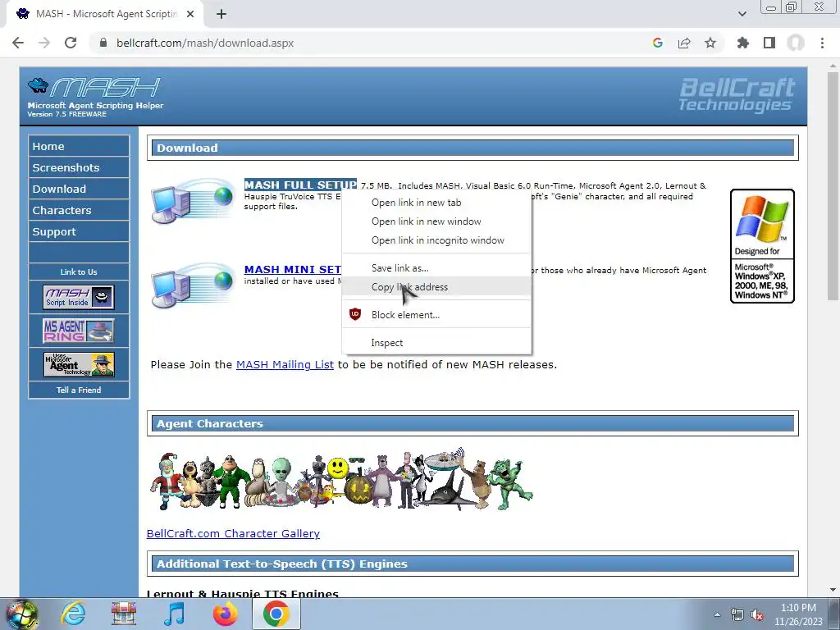
Task: Open the Extensions puzzle icon
Action: (743, 43)
